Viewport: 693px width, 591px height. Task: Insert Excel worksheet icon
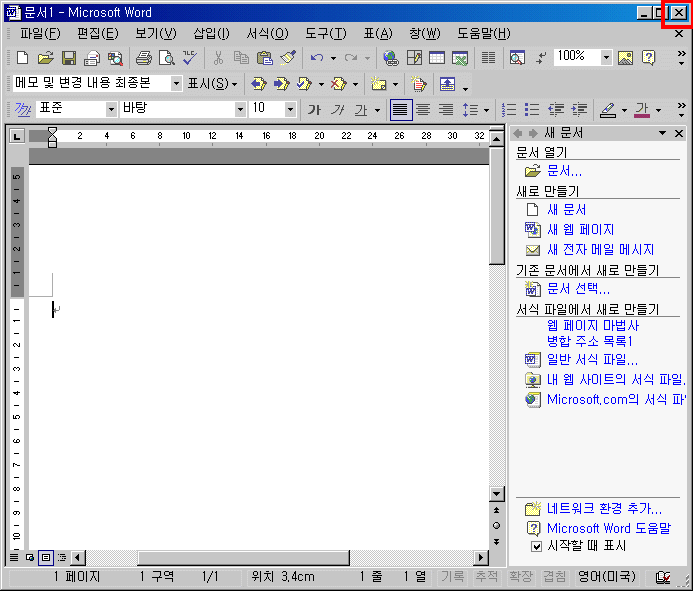pos(460,58)
